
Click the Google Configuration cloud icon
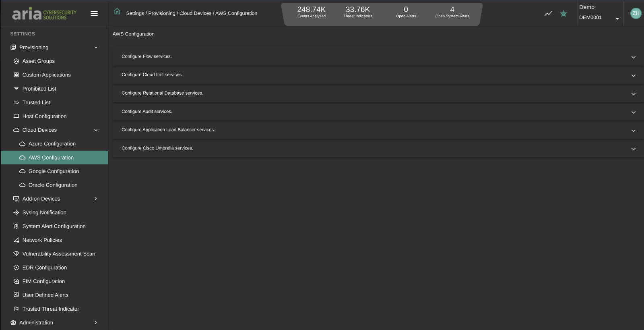[x=23, y=171]
